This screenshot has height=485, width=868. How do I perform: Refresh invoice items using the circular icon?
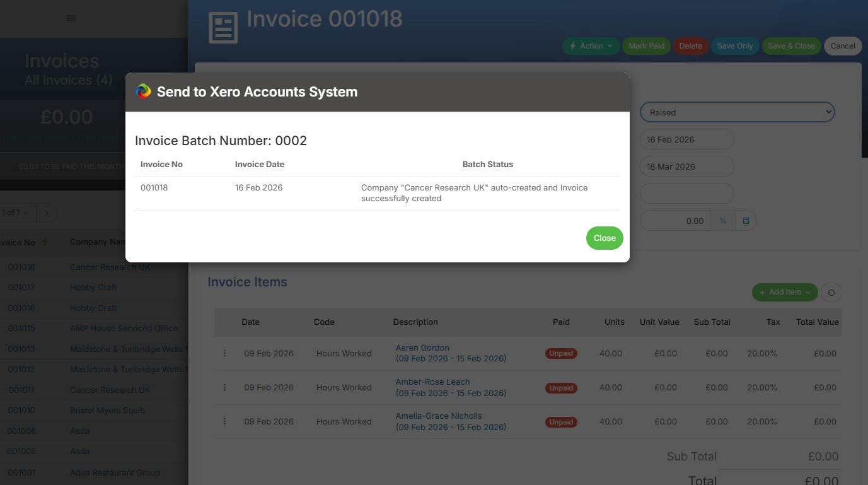(831, 292)
